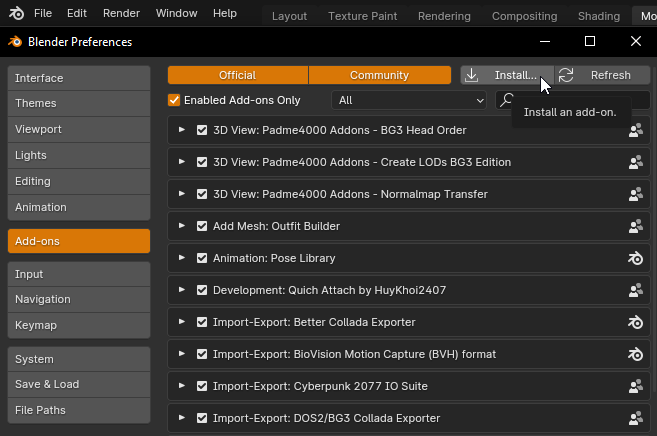Click the community icon on the Outfit Builder row
657x436 pixels.
(x=635, y=226)
